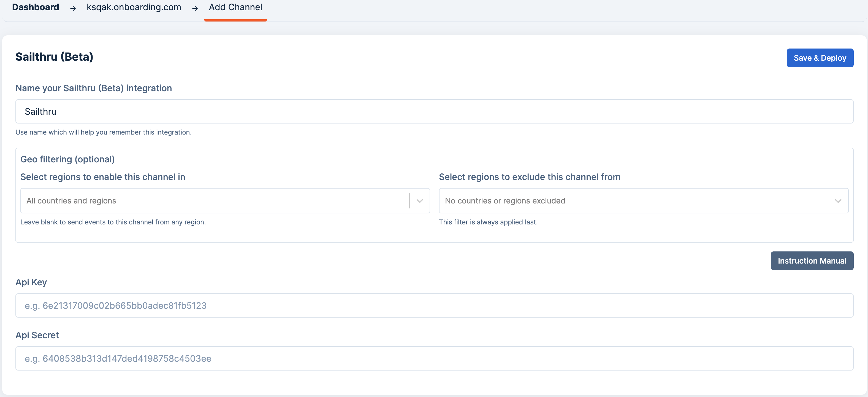Select the Add Channel tab
868x397 pixels.
[235, 7]
